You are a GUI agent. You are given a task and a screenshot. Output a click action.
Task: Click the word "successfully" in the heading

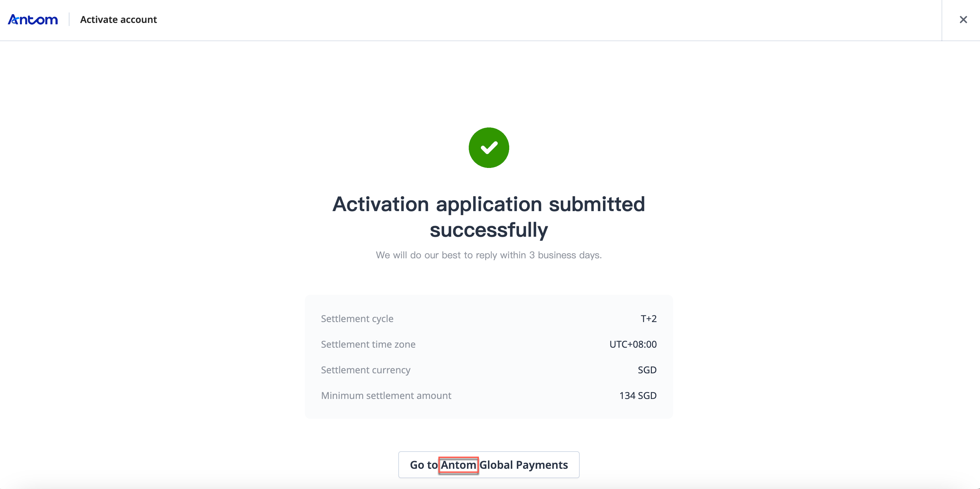[488, 230]
